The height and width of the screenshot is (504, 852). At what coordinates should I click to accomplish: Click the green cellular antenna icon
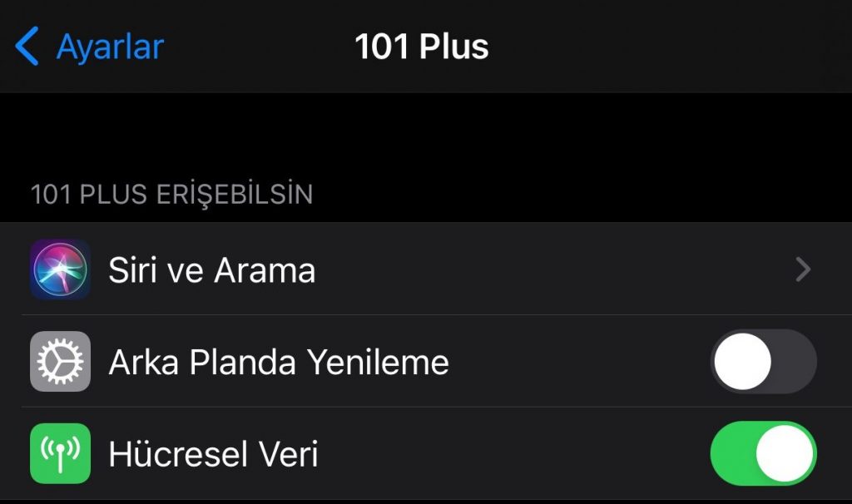pyautogui.click(x=60, y=453)
